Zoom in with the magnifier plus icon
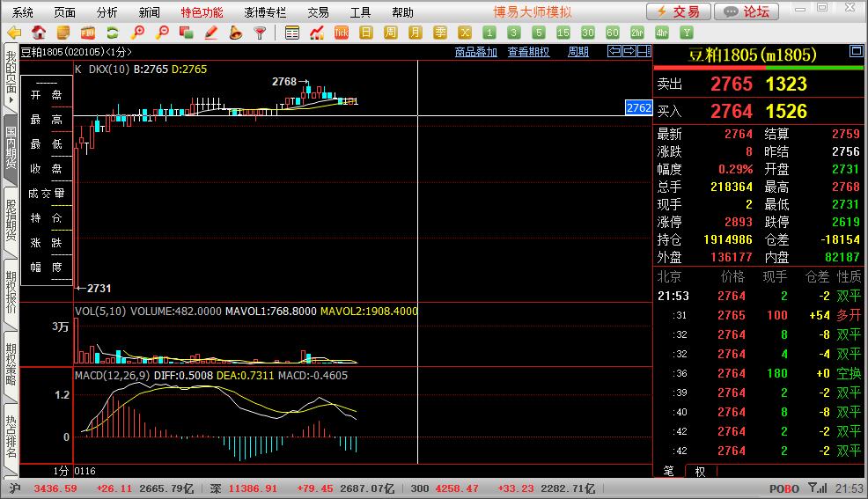 (x=137, y=33)
